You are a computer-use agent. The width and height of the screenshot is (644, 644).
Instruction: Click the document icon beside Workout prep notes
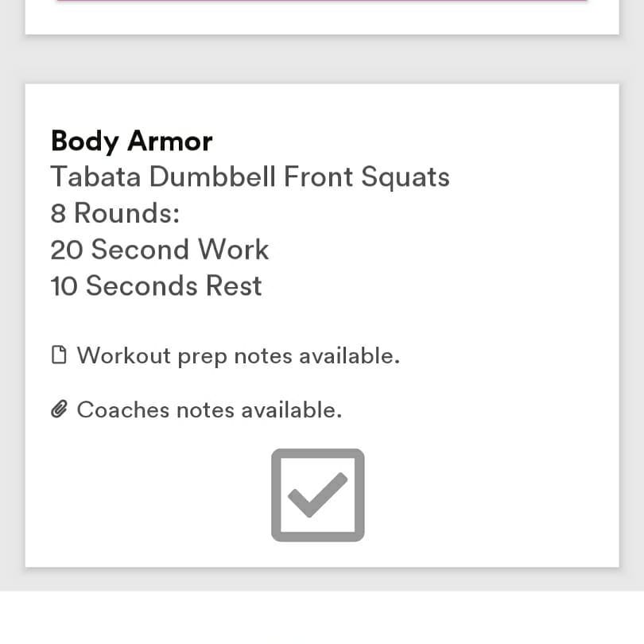pyautogui.click(x=59, y=355)
